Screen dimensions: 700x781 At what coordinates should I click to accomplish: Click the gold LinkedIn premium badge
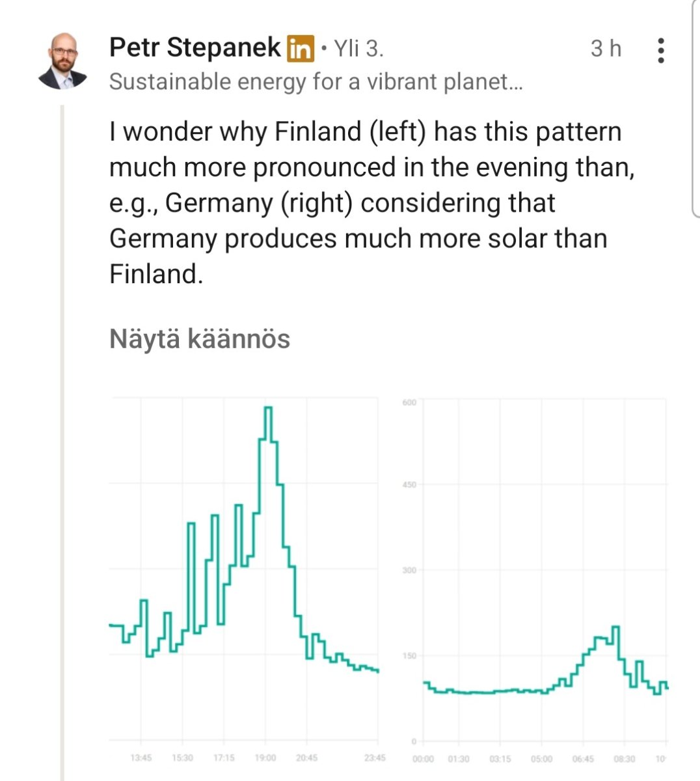[301, 49]
